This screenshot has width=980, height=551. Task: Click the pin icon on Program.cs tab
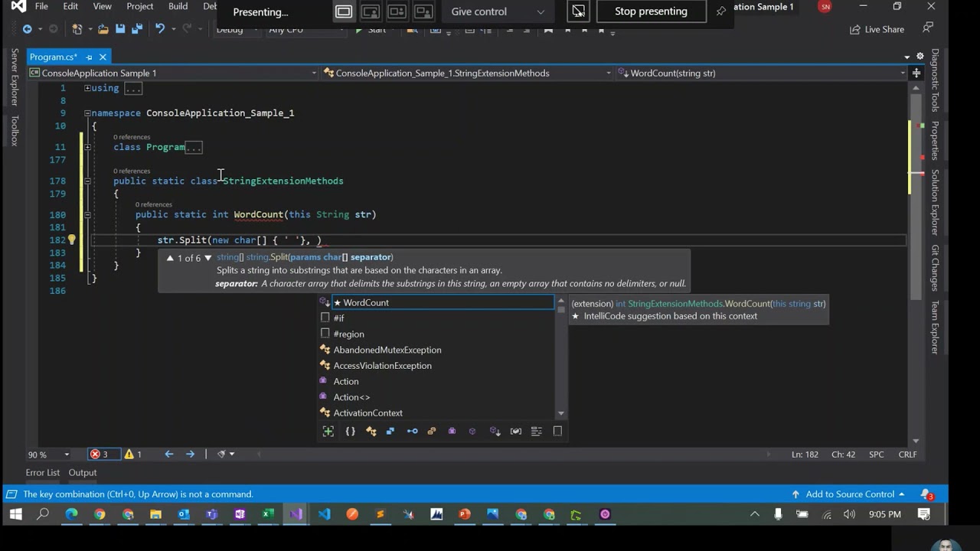pyautogui.click(x=89, y=57)
